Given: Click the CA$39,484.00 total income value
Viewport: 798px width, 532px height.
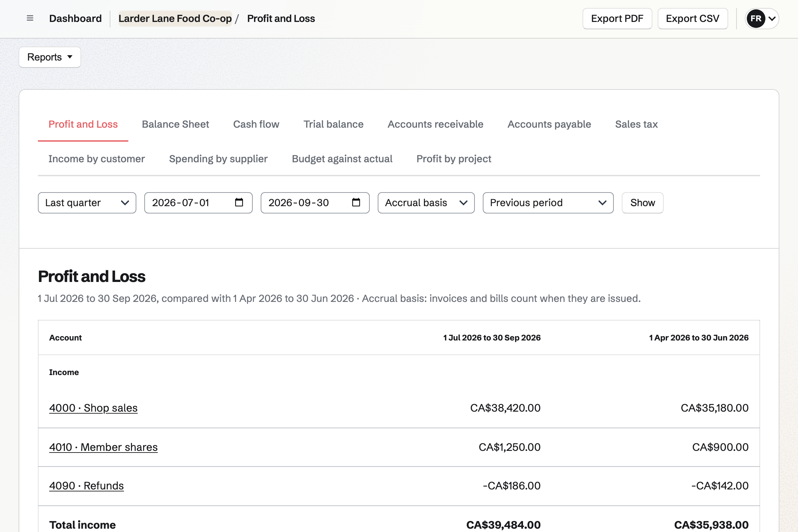Looking at the screenshot, I should 503,525.
